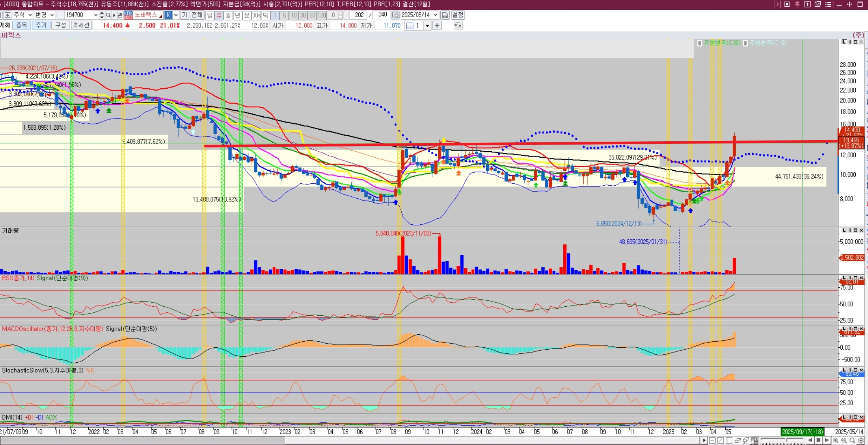Switch chart period to 일 (daily)
The image size is (868, 445).
click(209, 15)
